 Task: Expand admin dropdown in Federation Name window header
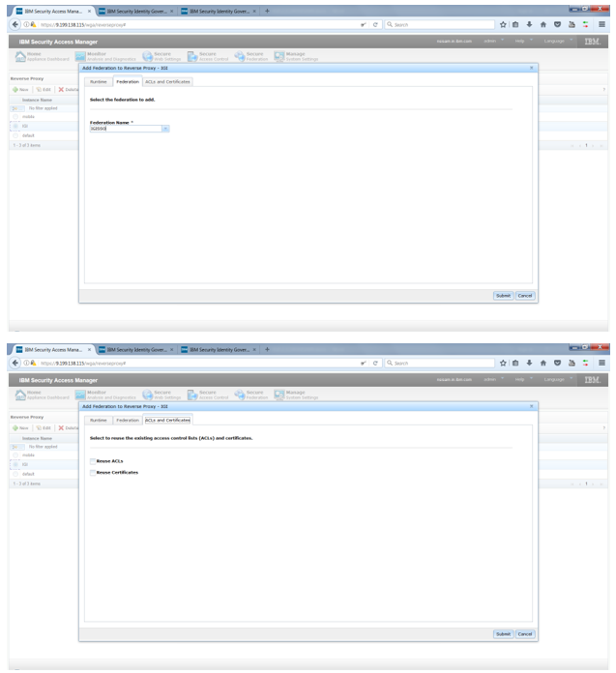click(493, 42)
